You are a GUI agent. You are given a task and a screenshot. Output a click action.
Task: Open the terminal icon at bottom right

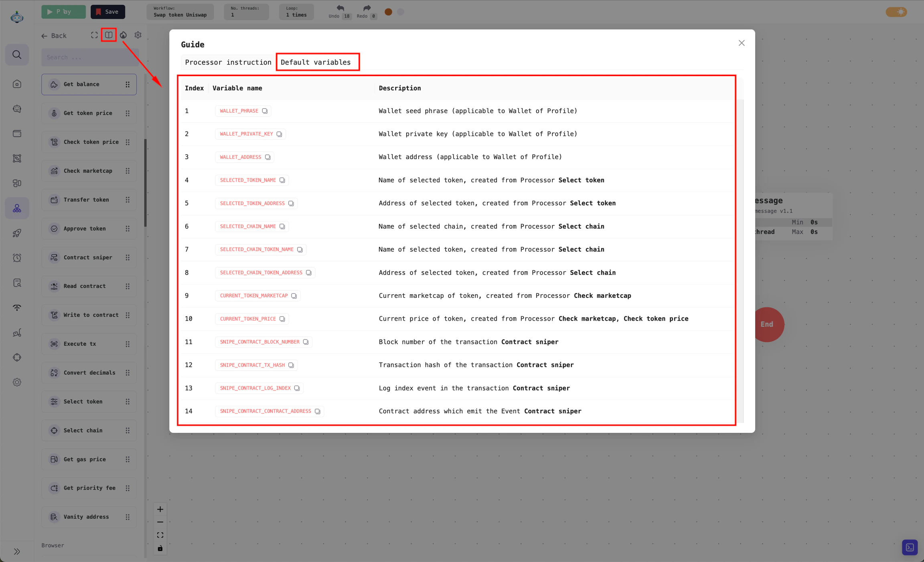tap(909, 547)
